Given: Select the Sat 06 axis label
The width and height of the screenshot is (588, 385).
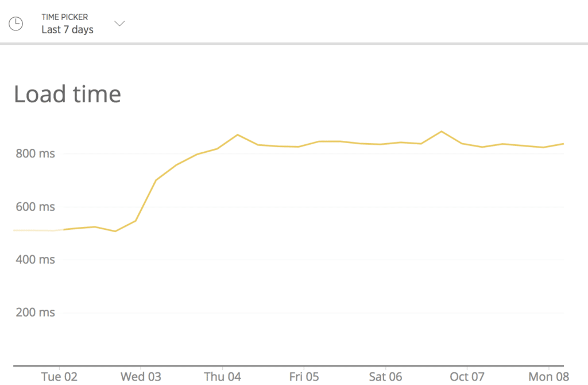Looking at the screenshot, I should [x=385, y=376].
